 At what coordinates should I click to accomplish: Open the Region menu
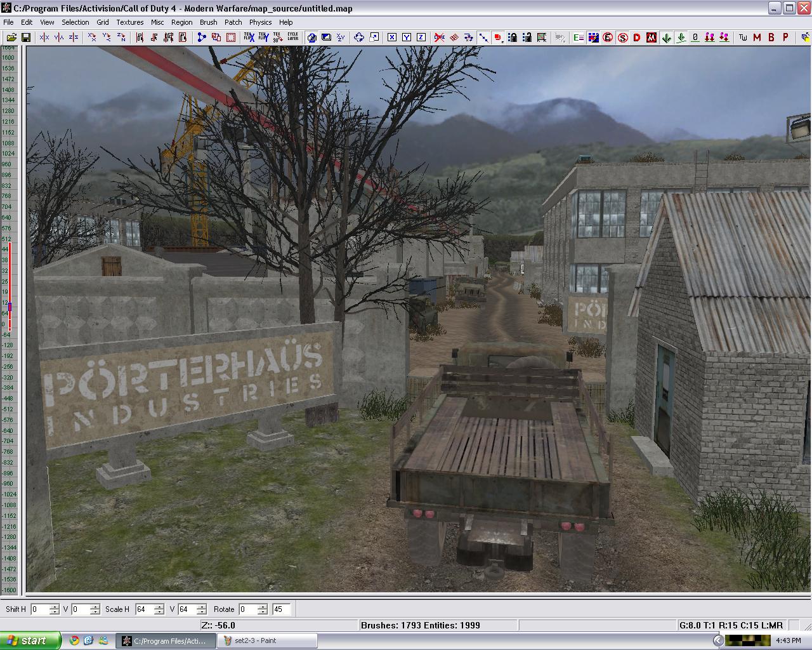point(182,22)
